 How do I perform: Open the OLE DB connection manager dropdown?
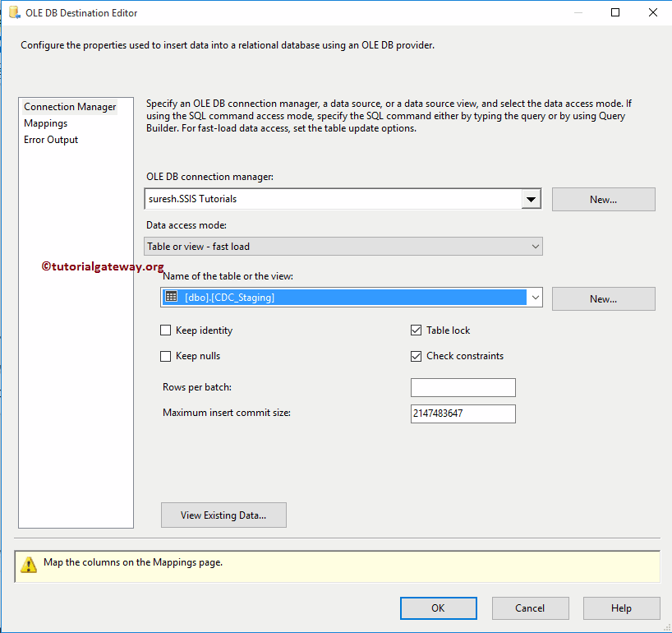point(532,199)
